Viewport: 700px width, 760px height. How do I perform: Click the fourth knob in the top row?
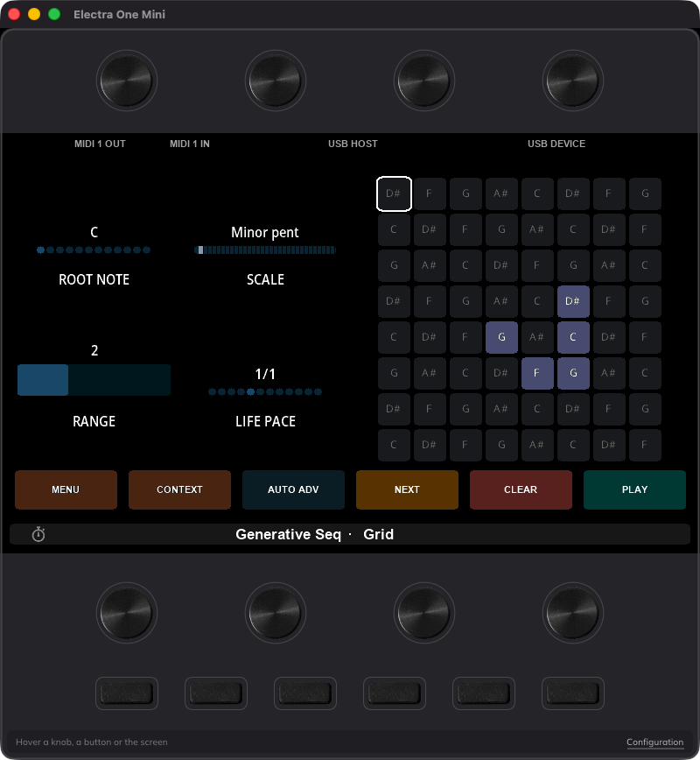coord(572,81)
